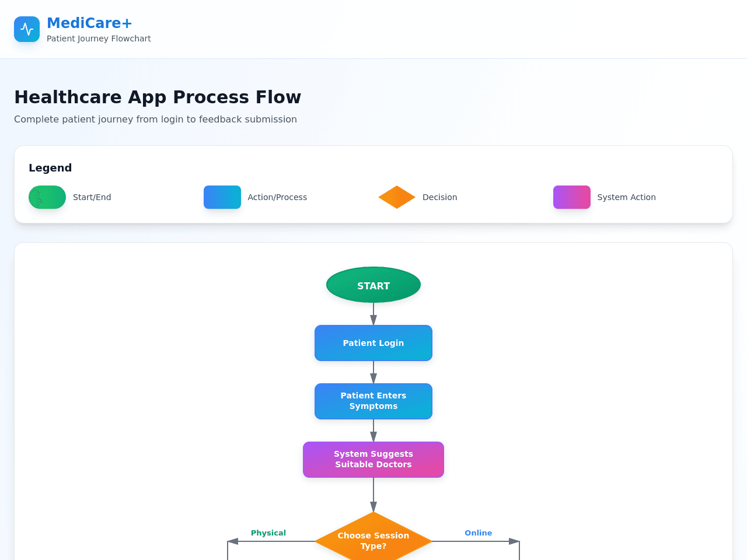Select the START node in the flowchart

pyautogui.click(x=373, y=285)
